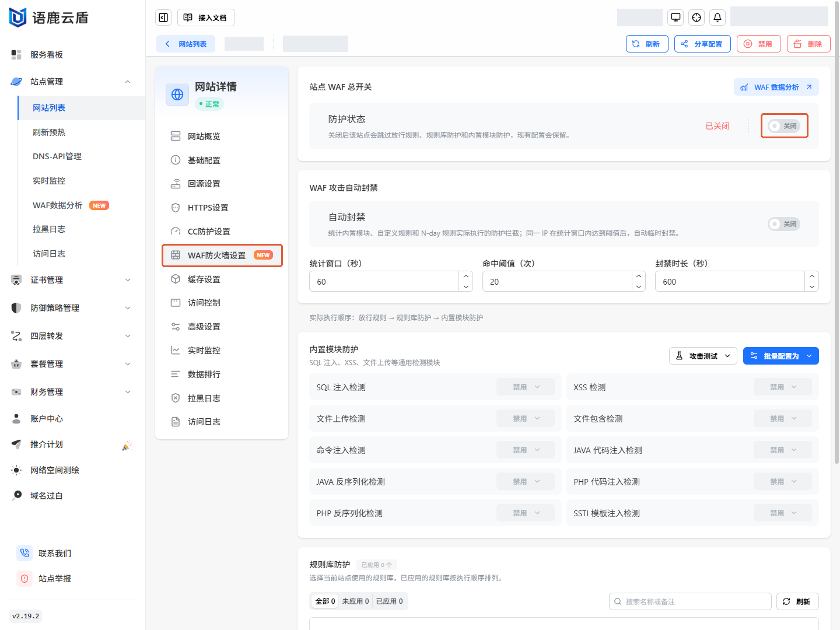Open the 攻击测试 dropdown
The width and height of the screenshot is (840, 630).
(x=703, y=356)
